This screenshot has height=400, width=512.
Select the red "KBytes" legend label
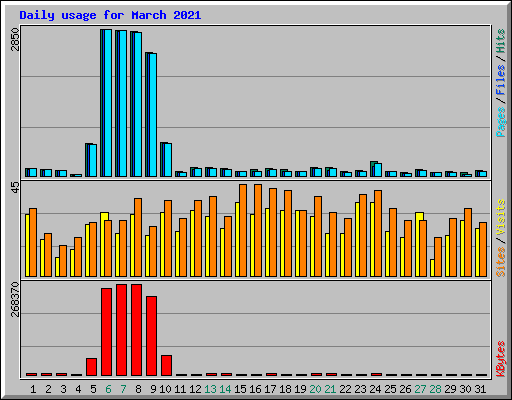pos(500,359)
